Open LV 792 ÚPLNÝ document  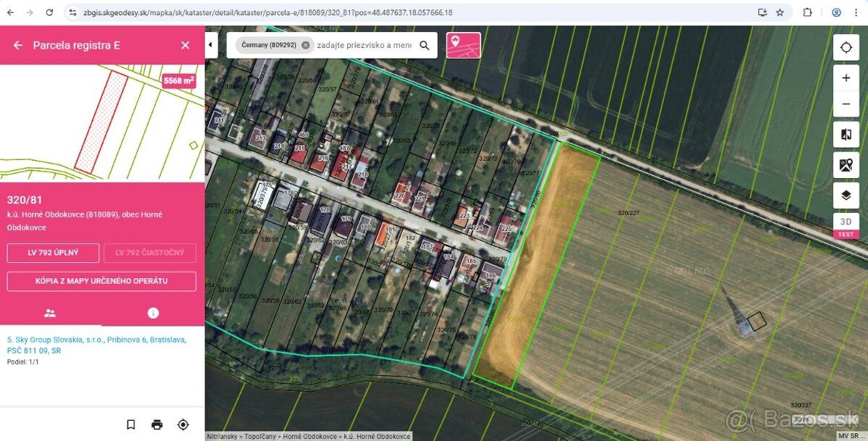click(53, 253)
